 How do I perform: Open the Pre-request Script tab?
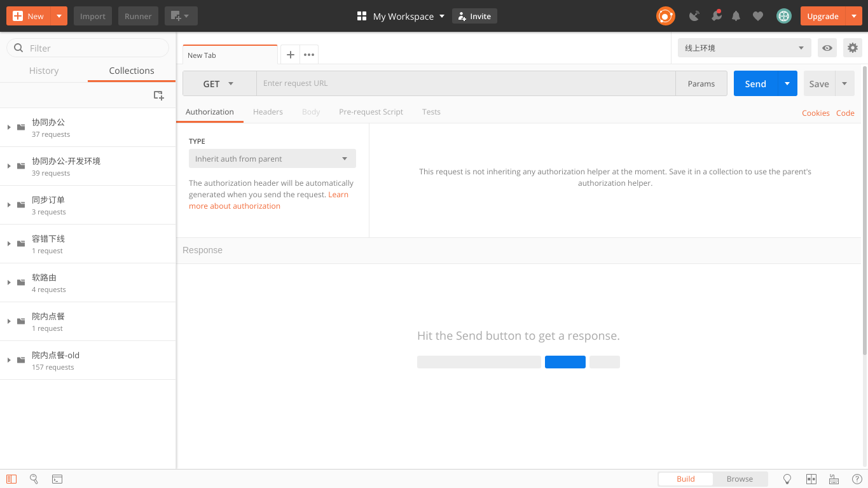click(x=371, y=111)
